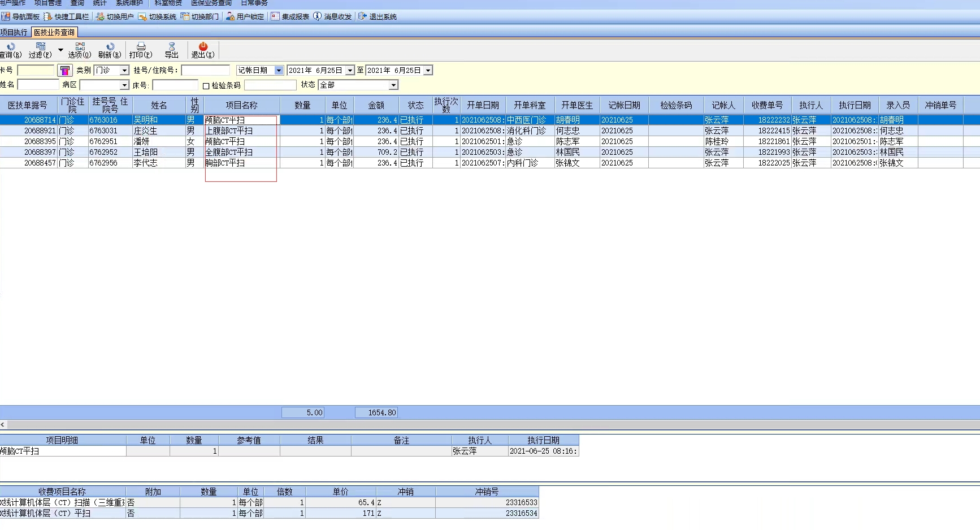The image size is (980, 530).
Task: Click the 导出 (Export) icon
Action: 171,50
